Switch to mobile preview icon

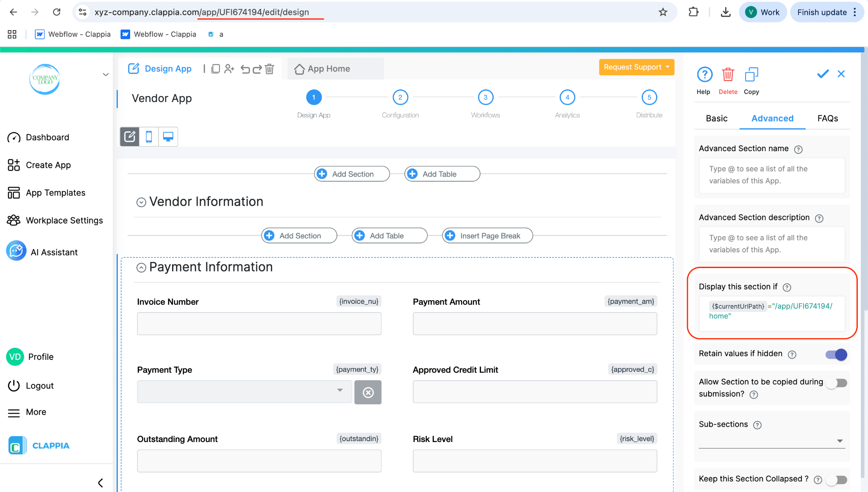pos(149,137)
